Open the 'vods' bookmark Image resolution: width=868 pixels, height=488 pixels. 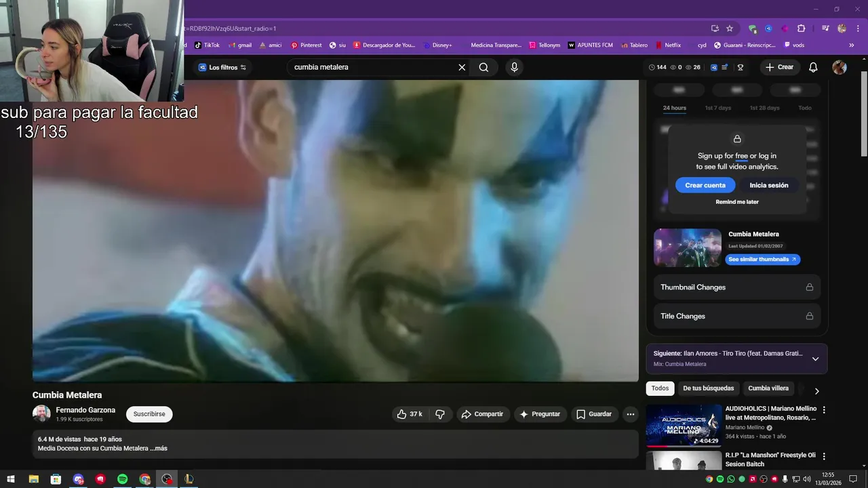coord(794,45)
